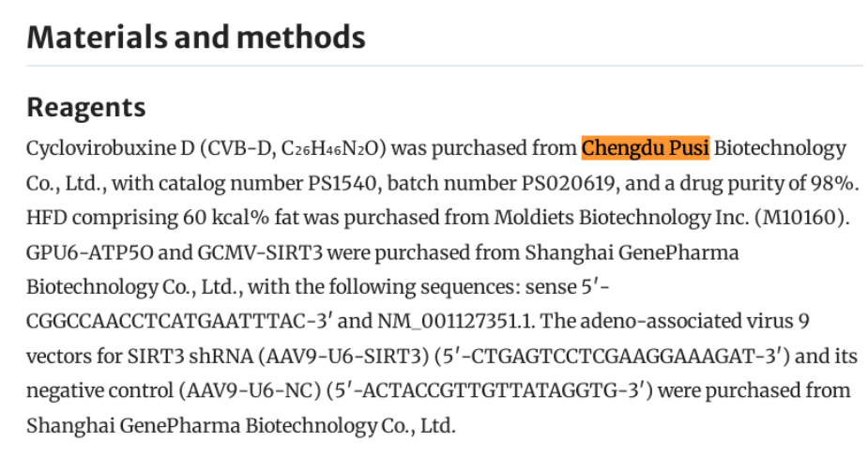This screenshot has width=868, height=458.
Task: Click the Materials and methods heading
Action: pos(195,37)
